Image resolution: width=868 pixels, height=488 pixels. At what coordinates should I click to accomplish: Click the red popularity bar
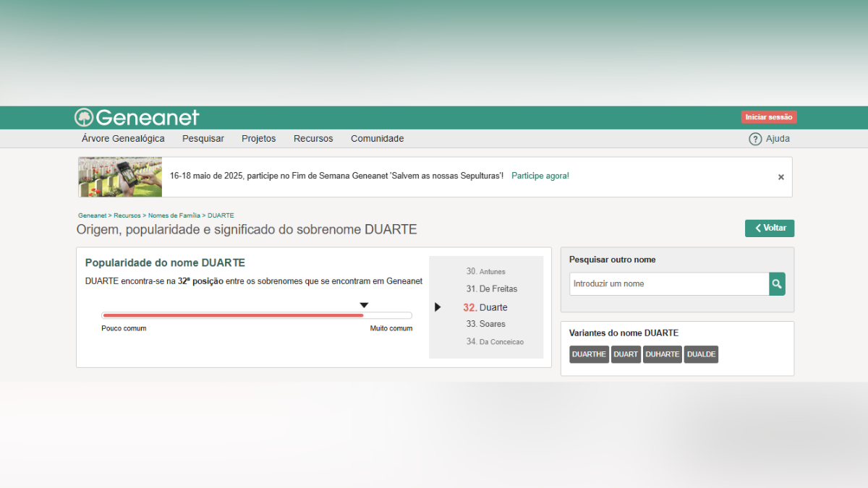click(x=233, y=315)
